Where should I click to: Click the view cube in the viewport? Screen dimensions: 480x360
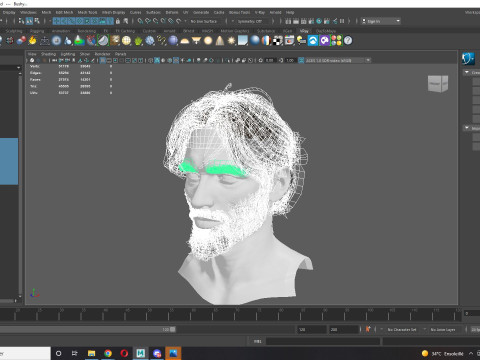(438, 83)
